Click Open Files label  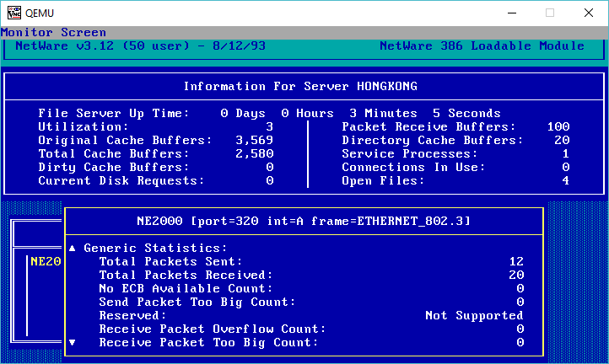(383, 181)
